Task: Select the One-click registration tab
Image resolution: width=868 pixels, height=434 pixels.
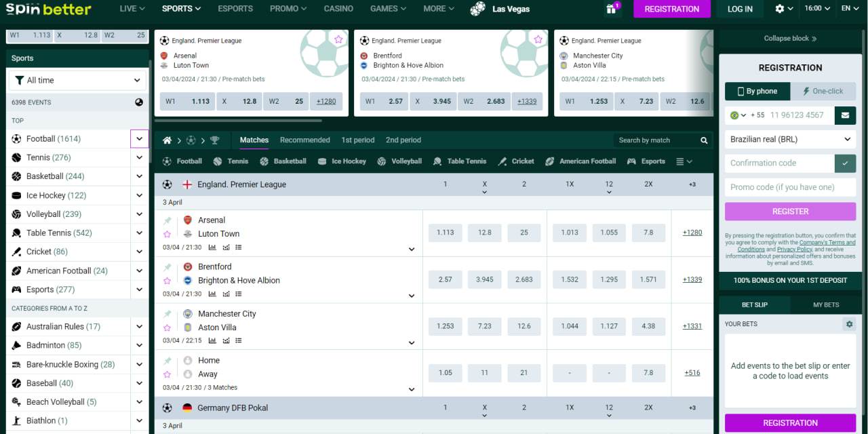Action: (x=823, y=92)
